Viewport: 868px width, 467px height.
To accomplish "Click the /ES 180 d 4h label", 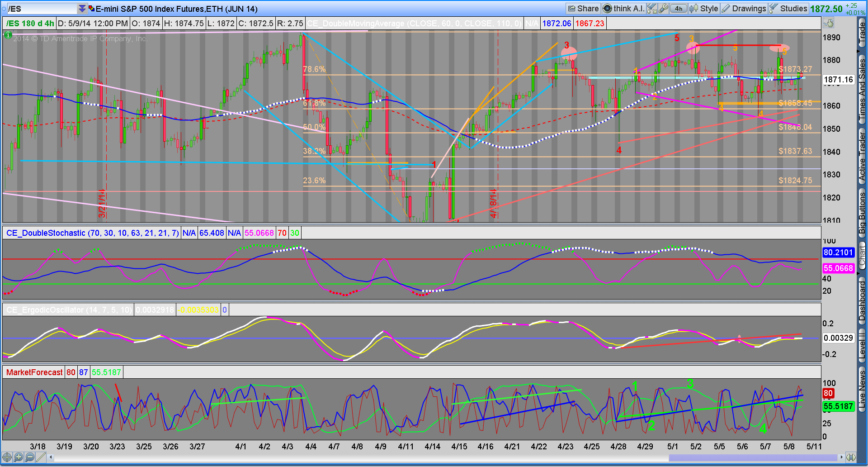I will tap(30, 24).
